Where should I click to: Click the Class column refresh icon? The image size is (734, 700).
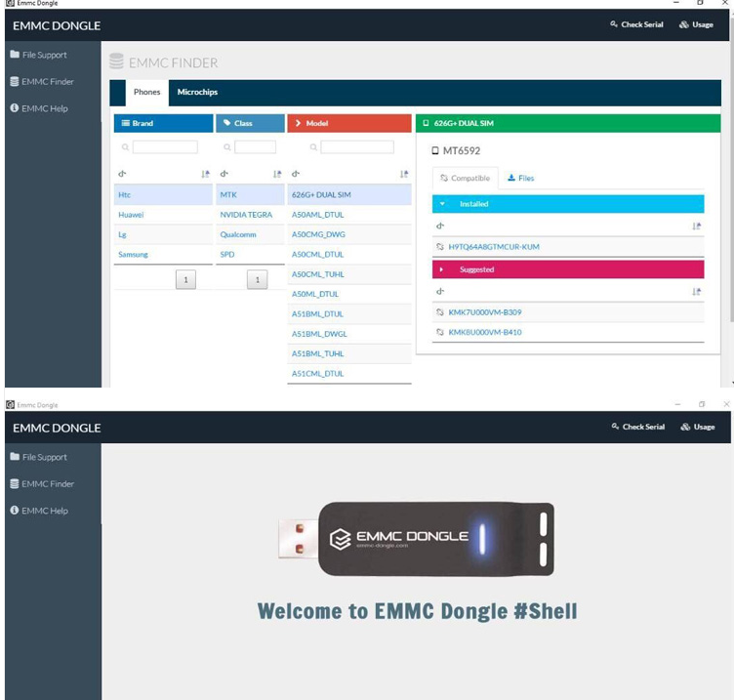(224, 174)
